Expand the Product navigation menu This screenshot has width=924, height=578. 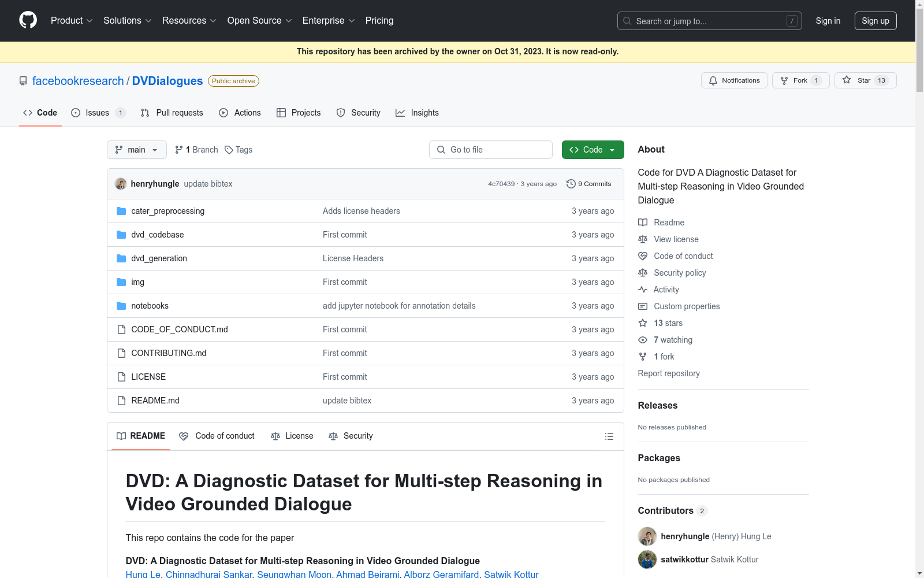click(x=72, y=21)
